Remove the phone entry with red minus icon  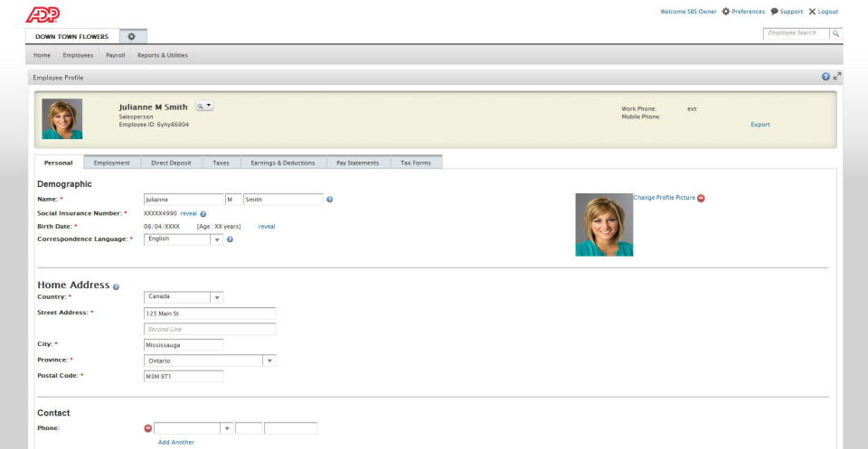[x=148, y=427]
